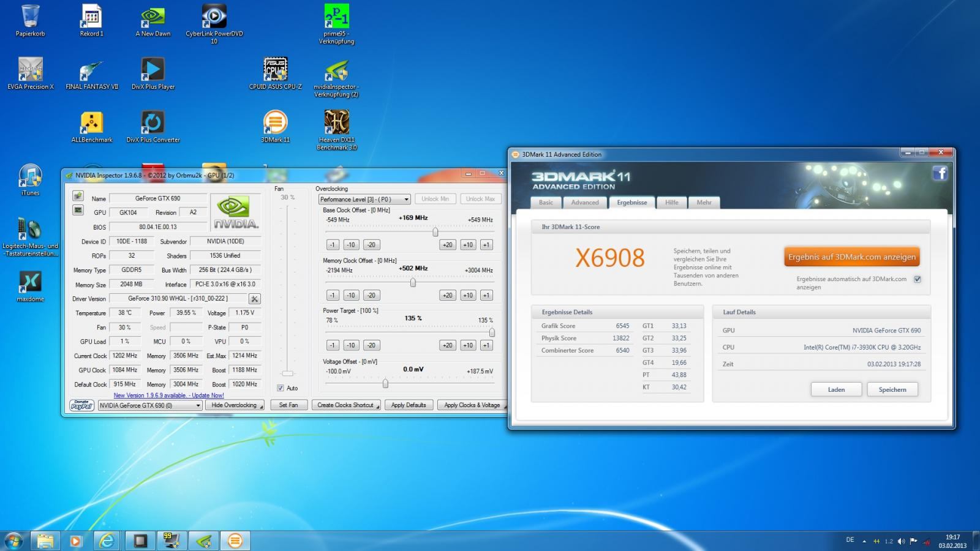Click the Laden button

click(836, 389)
